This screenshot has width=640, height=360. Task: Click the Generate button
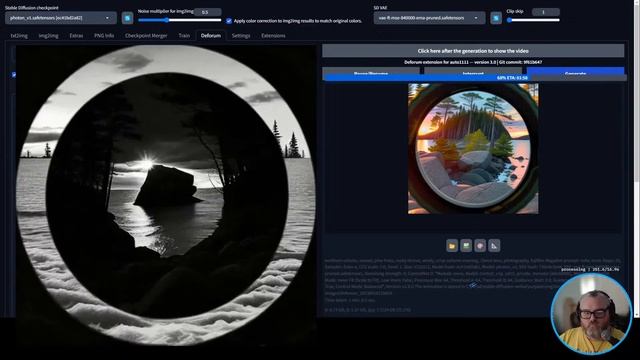(576, 71)
